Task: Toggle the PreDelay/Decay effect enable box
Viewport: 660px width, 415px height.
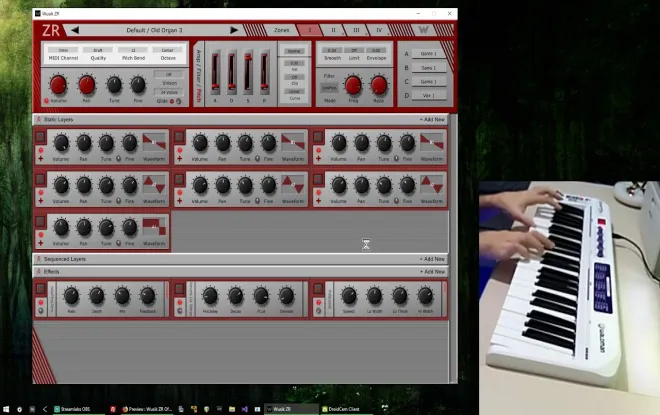Action: click(179, 288)
